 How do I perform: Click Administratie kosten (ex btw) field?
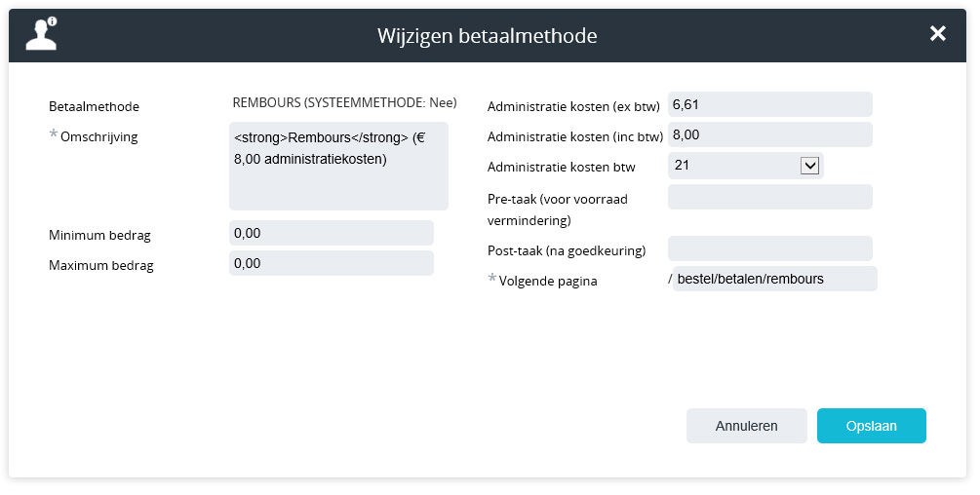coord(770,104)
